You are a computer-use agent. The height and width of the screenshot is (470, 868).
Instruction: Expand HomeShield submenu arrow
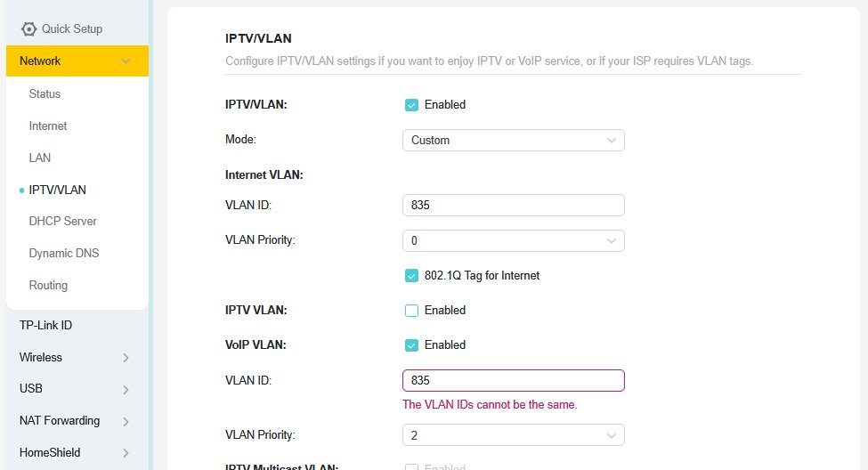pyautogui.click(x=126, y=453)
